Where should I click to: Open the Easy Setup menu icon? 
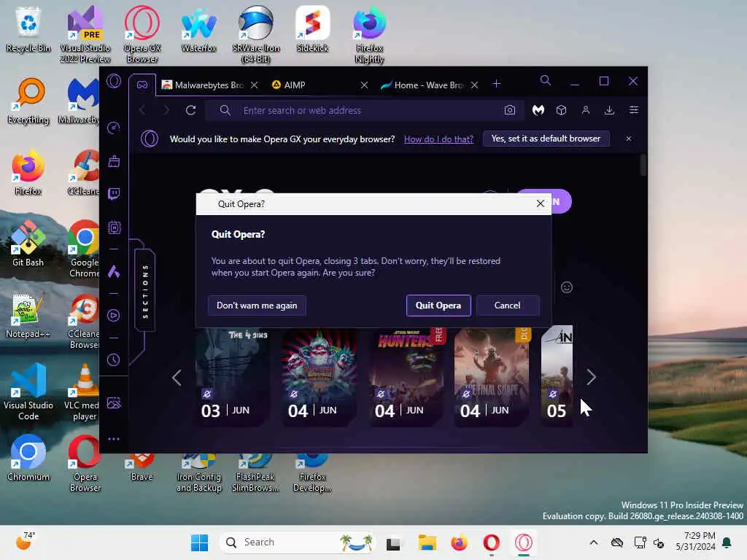(634, 111)
